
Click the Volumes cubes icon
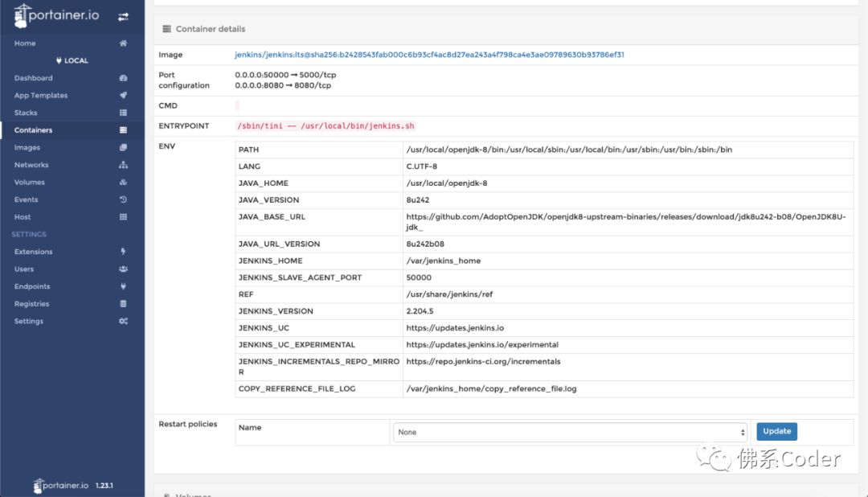[x=123, y=183]
